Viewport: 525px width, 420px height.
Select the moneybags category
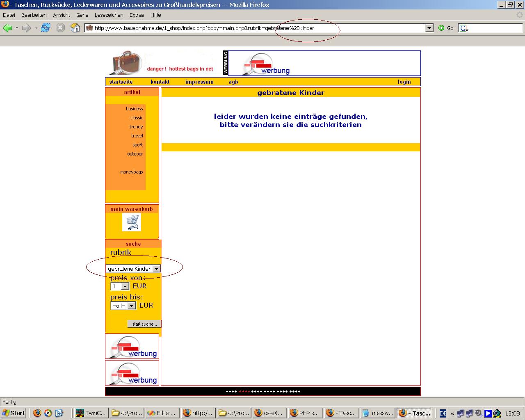tap(131, 172)
